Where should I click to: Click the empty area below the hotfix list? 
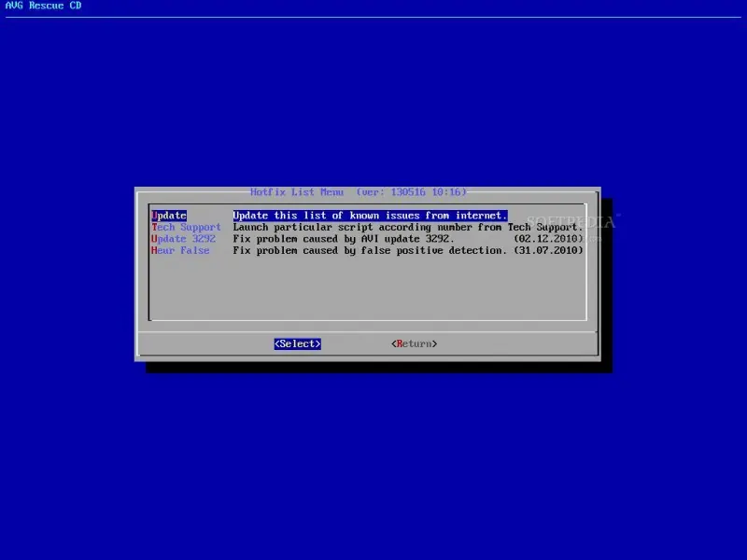367,288
